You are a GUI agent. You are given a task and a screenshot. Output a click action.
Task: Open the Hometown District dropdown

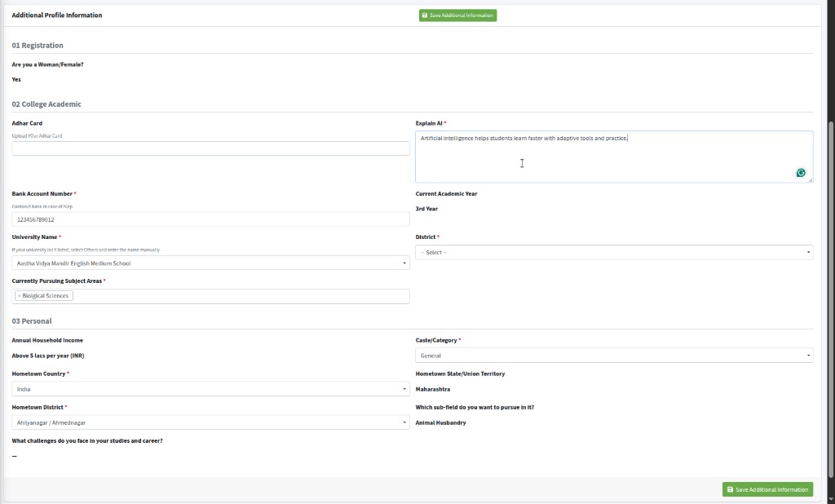click(210, 422)
